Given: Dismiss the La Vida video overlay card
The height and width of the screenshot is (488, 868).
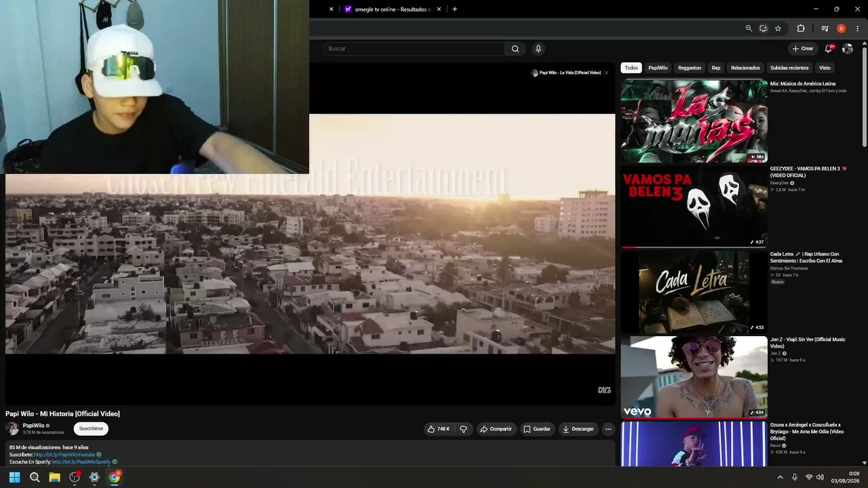Looking at the screenshot, I should point(606,73).
